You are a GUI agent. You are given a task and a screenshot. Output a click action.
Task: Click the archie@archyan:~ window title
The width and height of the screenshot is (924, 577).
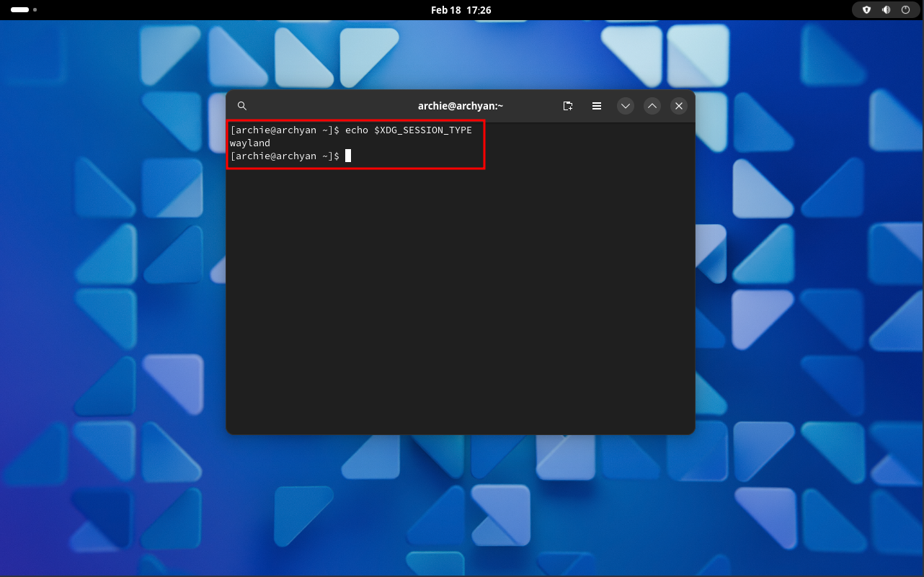coord(461,106)
